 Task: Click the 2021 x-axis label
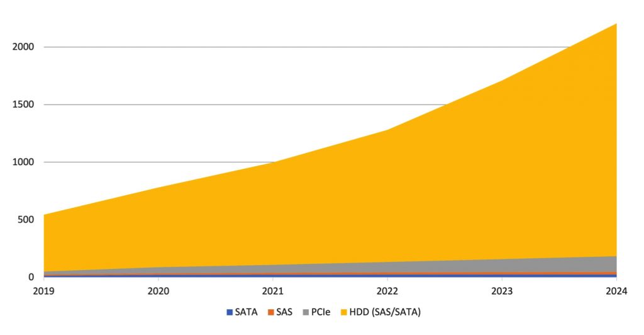click(273, 291)
